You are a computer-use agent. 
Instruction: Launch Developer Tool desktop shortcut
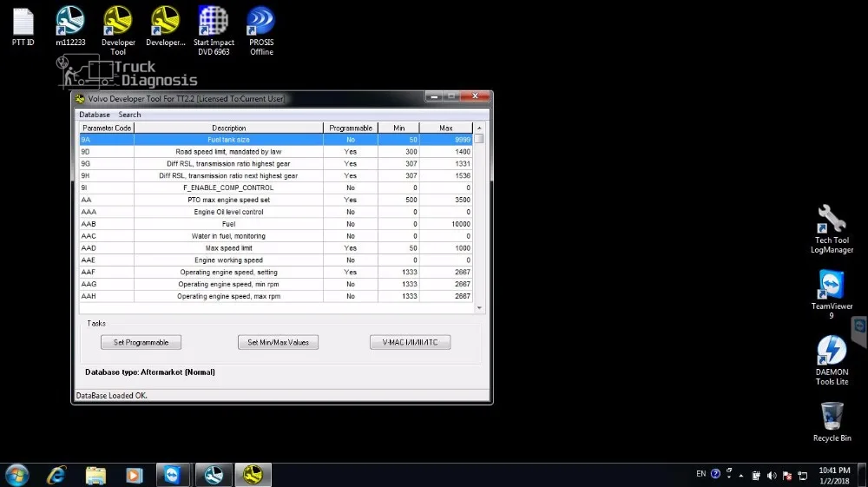pos(118,31)
